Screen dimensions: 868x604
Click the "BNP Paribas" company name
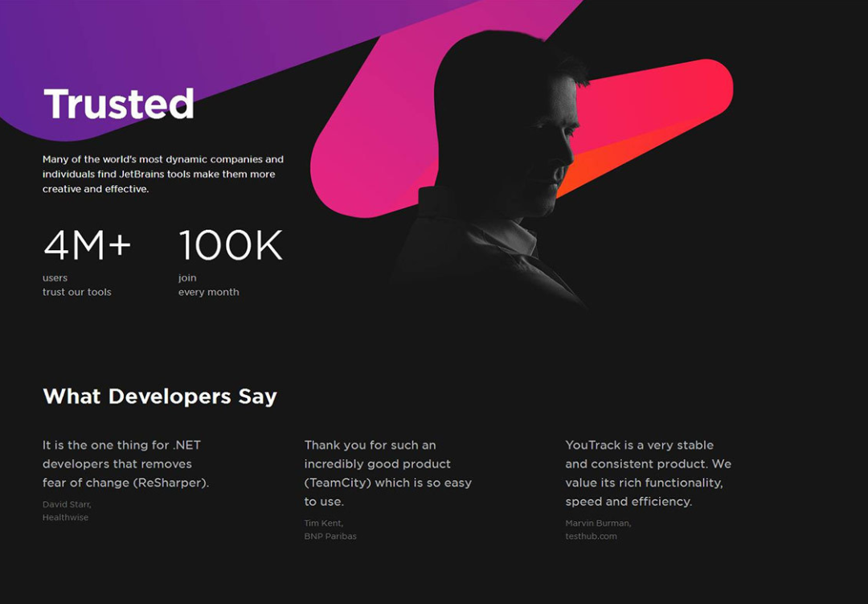[x=330, y=536]
